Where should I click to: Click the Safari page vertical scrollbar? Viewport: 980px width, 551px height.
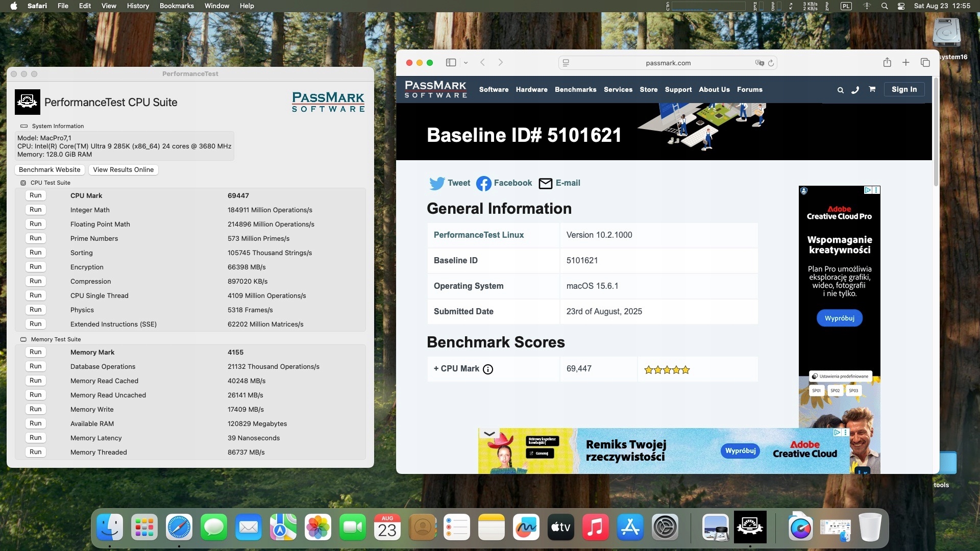point(936,133)
